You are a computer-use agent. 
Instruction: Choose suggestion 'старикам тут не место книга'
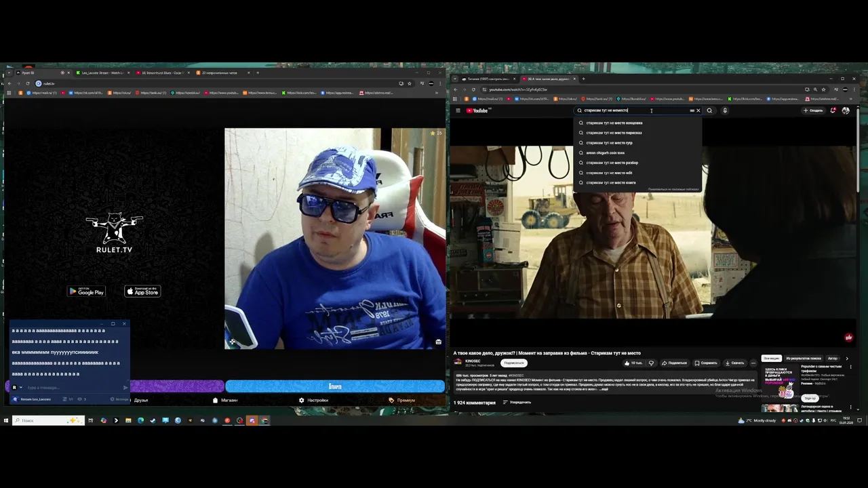point(637,182)
